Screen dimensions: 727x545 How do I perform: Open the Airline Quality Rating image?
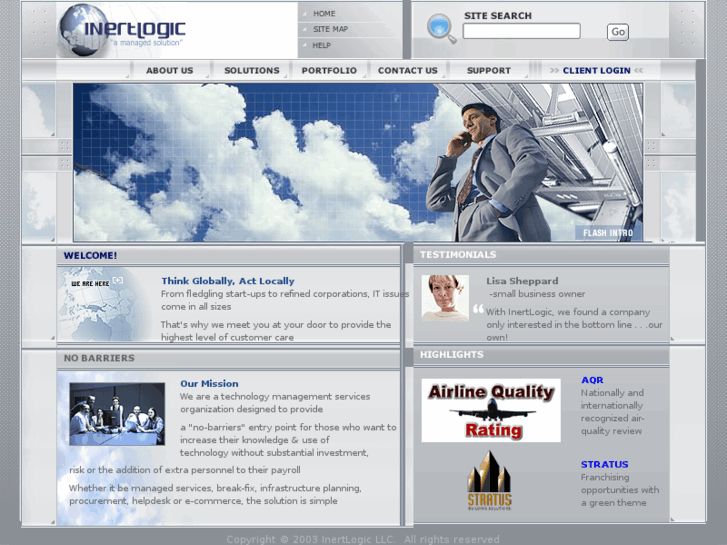[490, 410]
